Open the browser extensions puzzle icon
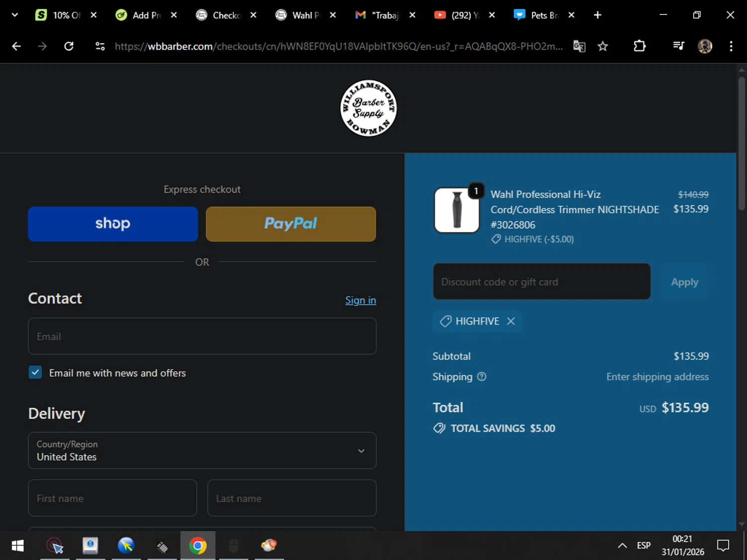Image resolution: width=747 pixels, height=560 pixels. (x=639, y=46)
